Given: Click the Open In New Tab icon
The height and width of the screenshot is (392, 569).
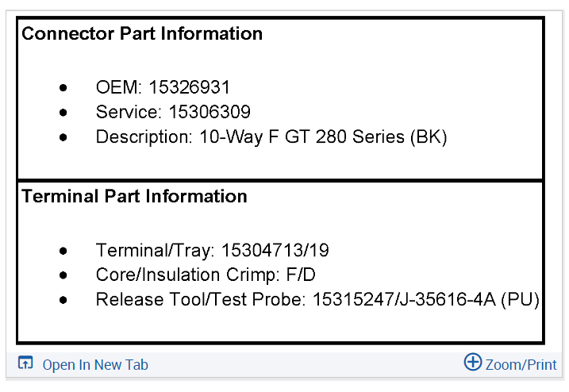Looking at the screenshot, I should click(x=25, y=363).
